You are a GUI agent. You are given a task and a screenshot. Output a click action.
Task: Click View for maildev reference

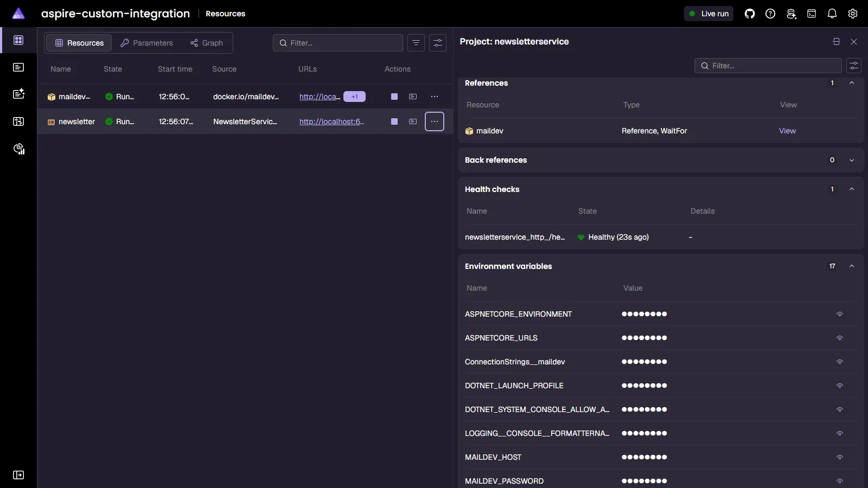point(787,131)
